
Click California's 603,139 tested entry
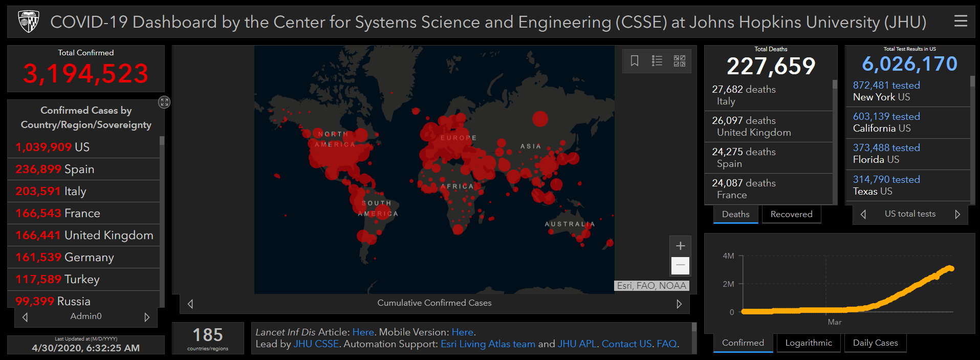(908, 122)
